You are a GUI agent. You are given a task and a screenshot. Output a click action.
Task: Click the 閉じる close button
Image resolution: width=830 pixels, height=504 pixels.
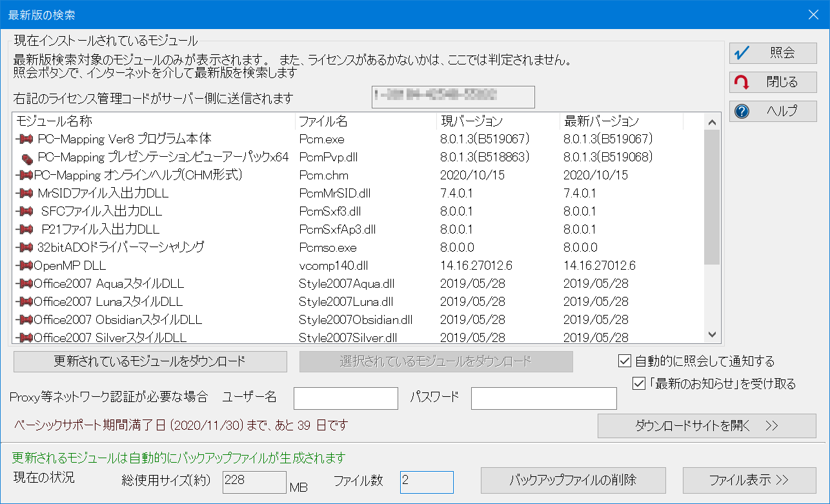click(773, 82)
